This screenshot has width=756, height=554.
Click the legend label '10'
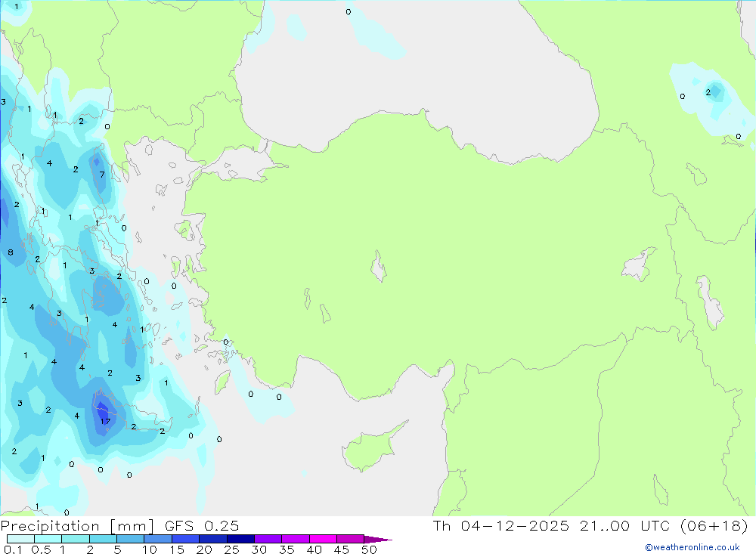(150, 549)
